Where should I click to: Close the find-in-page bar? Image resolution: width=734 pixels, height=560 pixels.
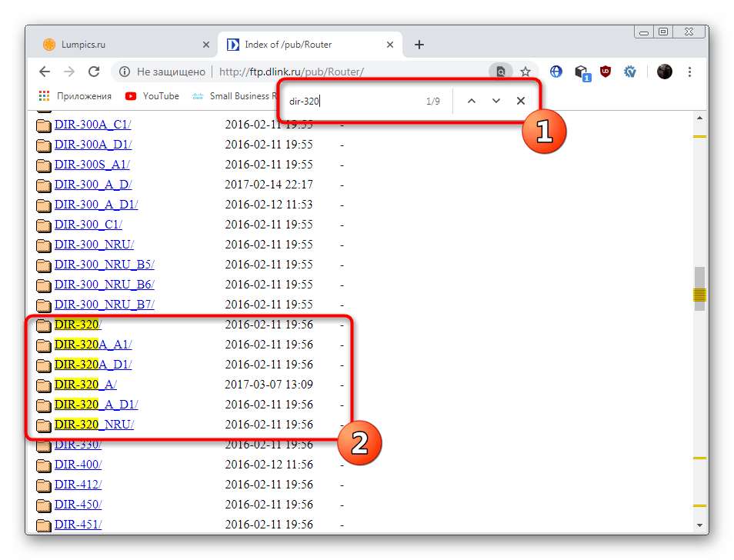(521, 101)
